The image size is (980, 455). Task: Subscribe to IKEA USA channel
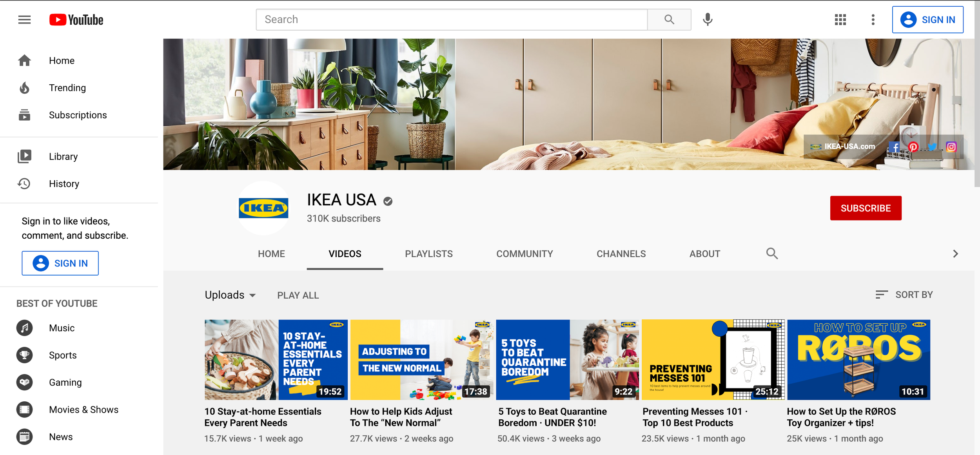pyautogui.click(x=866, y=208)
